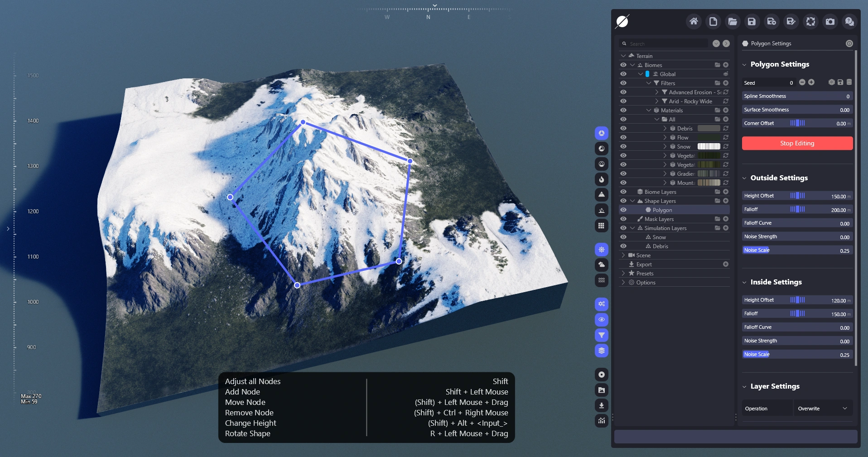Click the dice randomize seed icon
The height and width of the screenshot is (457, 868).
click(x=831, y=82)
